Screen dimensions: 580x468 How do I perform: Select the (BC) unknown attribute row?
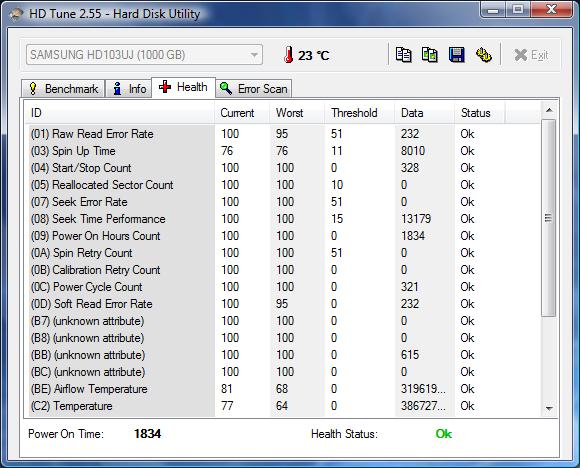click(283, 372)
